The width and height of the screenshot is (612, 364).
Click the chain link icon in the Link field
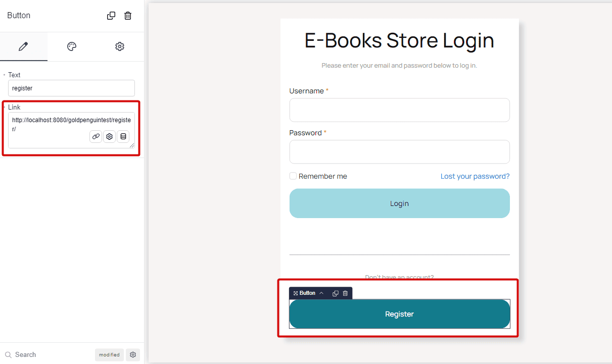tap(96, 136)
